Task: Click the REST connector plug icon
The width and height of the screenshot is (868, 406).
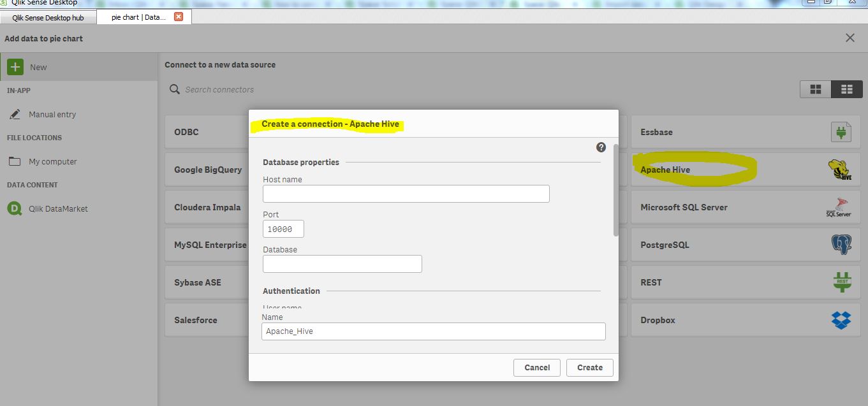Action: (x=842, y=282)
